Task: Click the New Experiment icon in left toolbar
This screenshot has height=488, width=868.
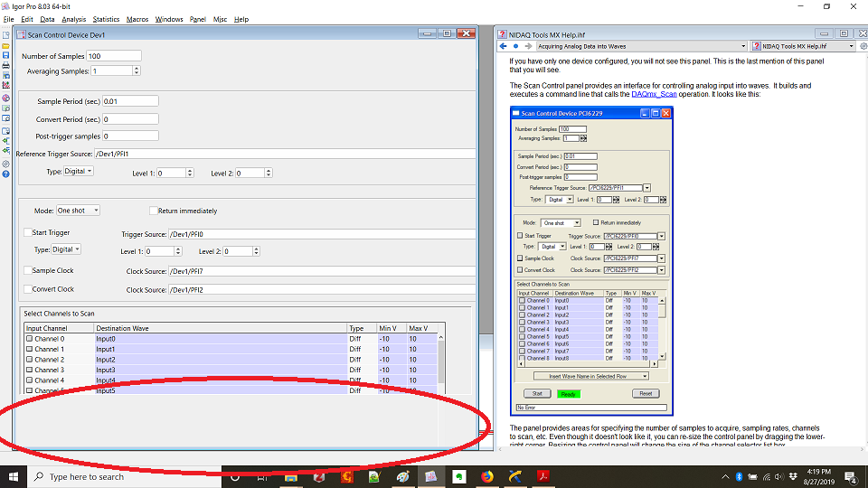Action: click(x=5, y=35)
